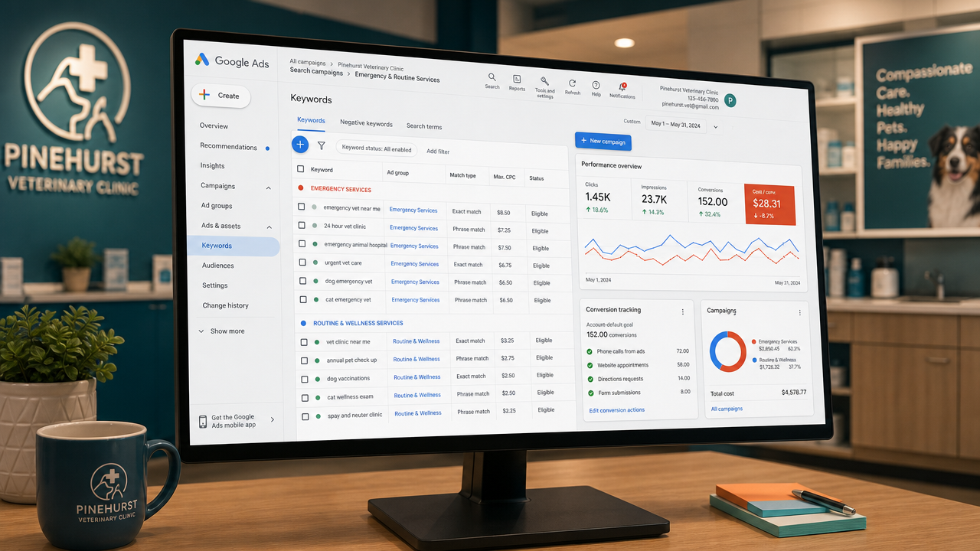Click blue dot beside Recommendations
The width and height of the screenshot is (980, 551).
coord(267,148)
